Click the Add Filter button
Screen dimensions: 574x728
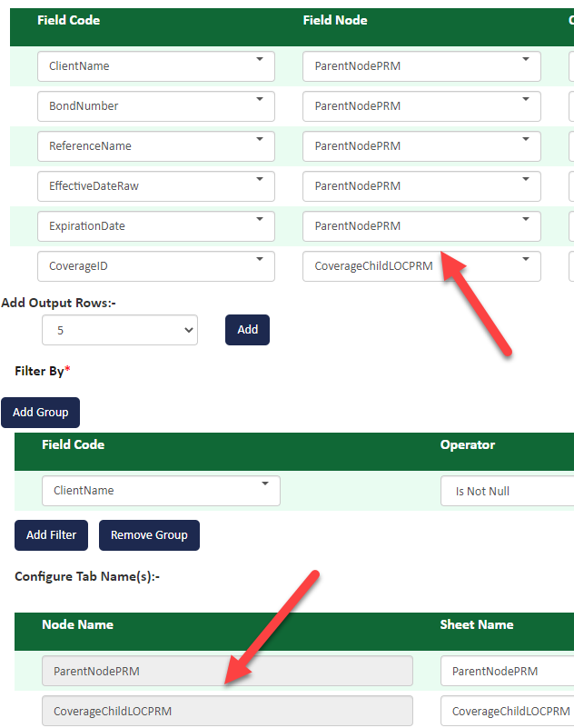[51, 534]
